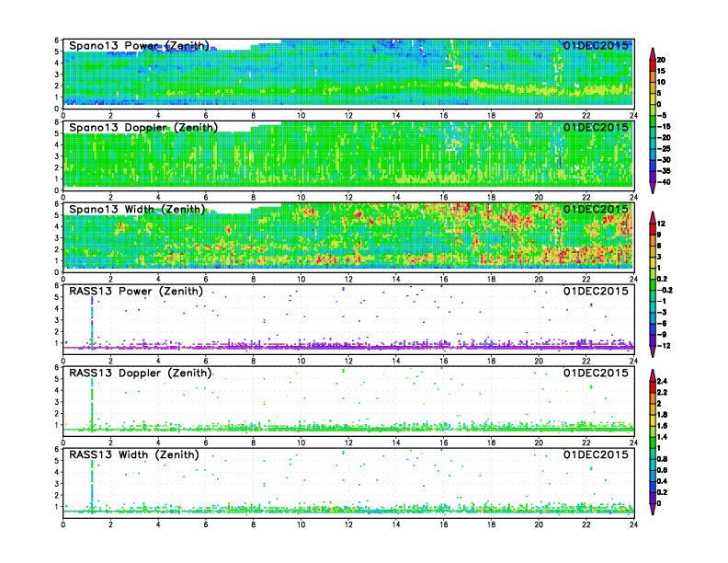Click the "15" colorbar label
This screenshot has height=563, width=728.
tap(661, 71)
